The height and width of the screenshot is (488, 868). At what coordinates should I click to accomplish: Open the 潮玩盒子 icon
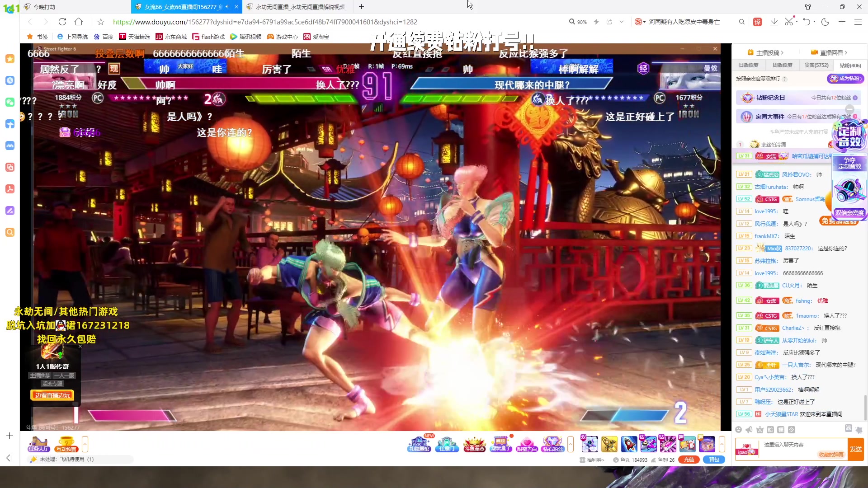coord(501,444)
